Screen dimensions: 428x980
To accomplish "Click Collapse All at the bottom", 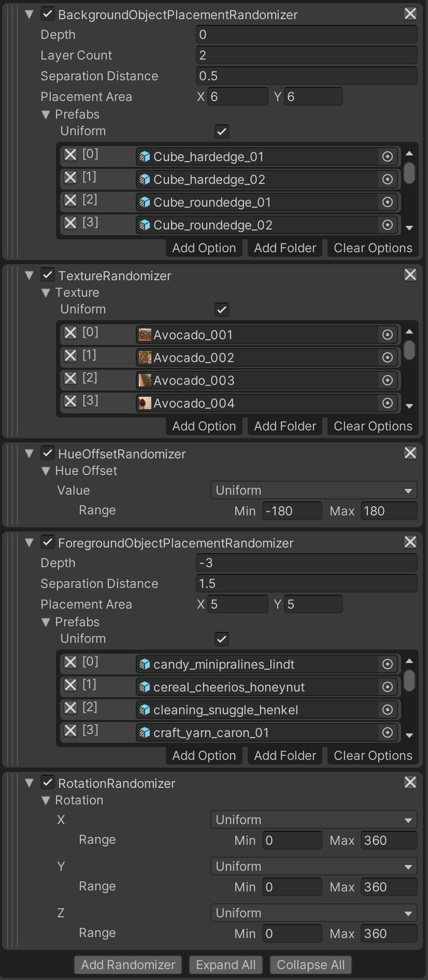I will 310,965.
